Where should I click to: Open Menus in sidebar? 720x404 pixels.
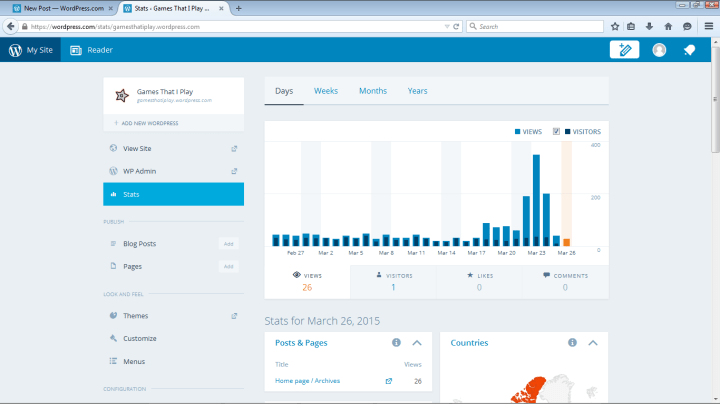(134, 361)
